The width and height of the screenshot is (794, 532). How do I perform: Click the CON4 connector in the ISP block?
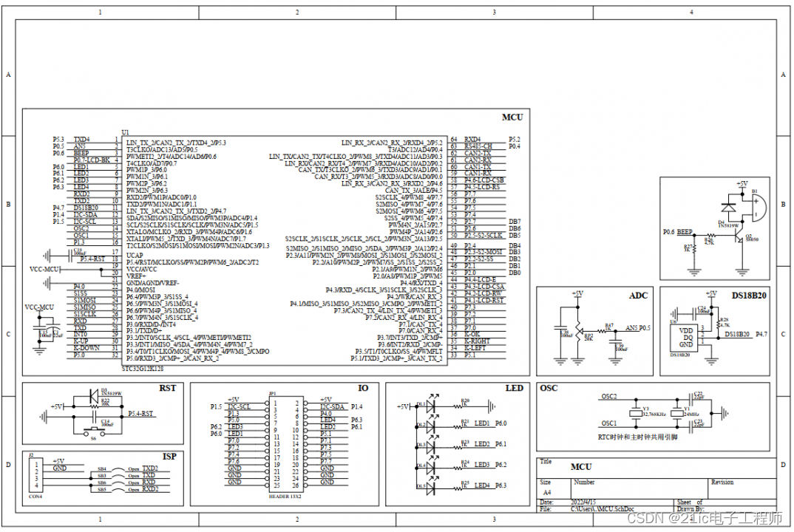pyautogui.click(x=35, y=474)
